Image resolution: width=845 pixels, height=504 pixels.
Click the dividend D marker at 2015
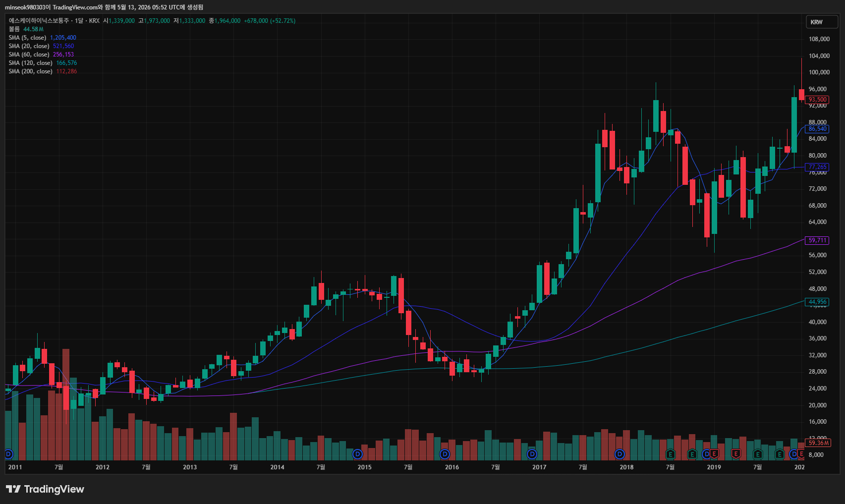pos(357,454)
